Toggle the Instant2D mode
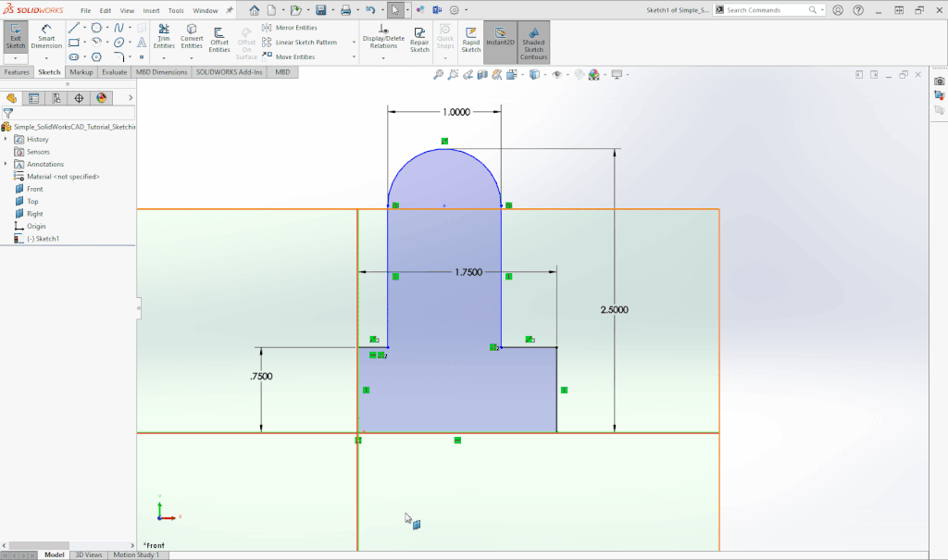 tap(500, 37)
